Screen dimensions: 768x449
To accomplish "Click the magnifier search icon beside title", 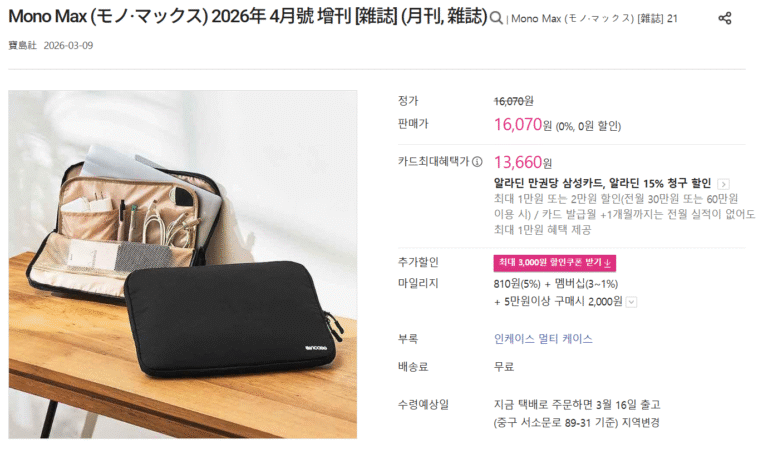I will point(496,19).
